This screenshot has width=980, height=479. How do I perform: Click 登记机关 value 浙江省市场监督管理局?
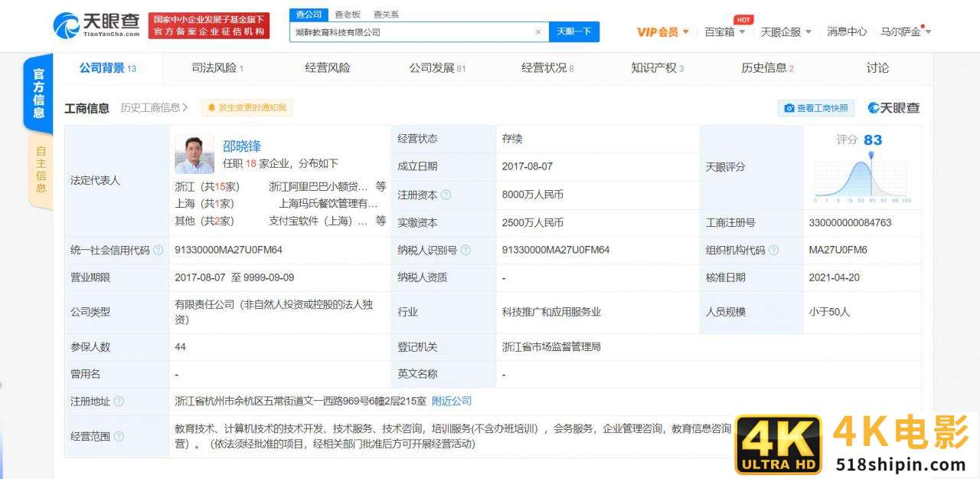point(551,346)
